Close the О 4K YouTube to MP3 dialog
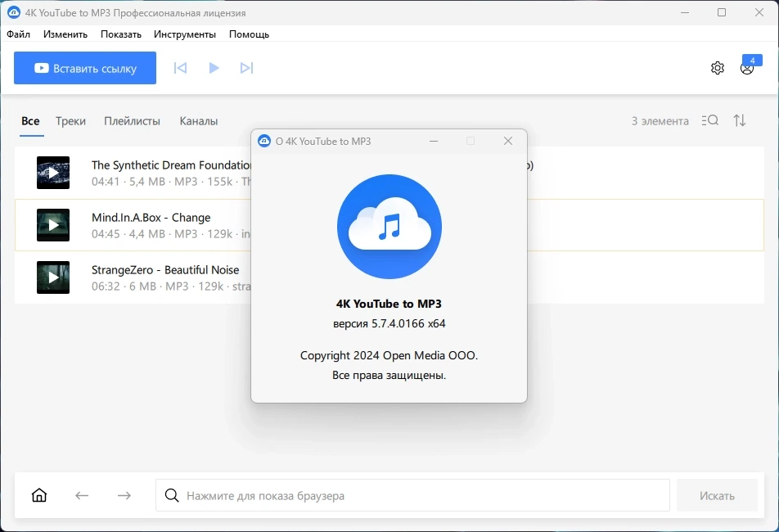Viewport: 779px width, 532px height. click(x=507, y=141)
